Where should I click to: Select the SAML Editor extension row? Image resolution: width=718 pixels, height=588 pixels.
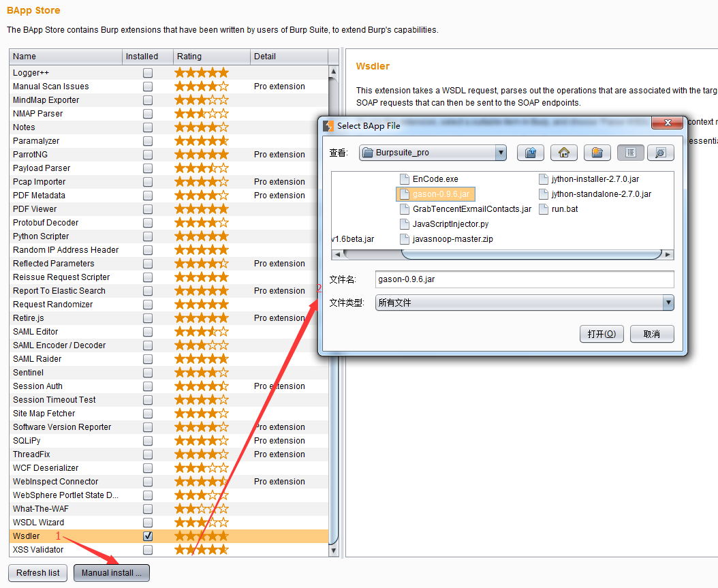168,332
